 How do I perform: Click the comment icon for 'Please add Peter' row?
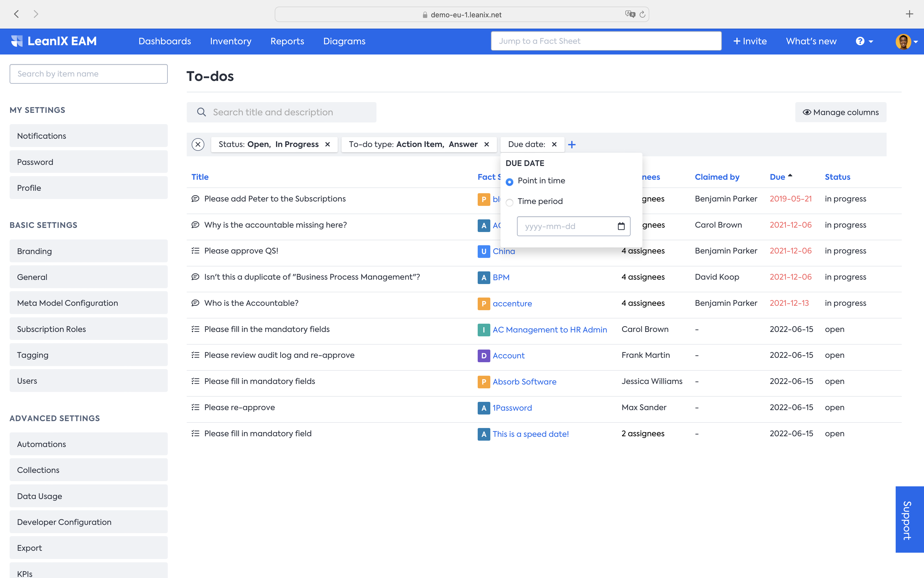[195, 199]
